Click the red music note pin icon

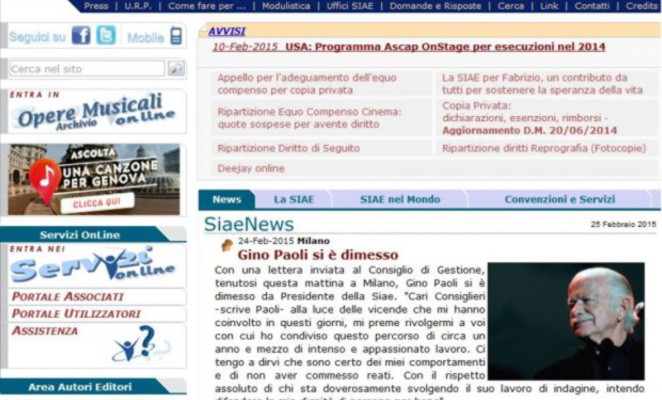[44, 179]
